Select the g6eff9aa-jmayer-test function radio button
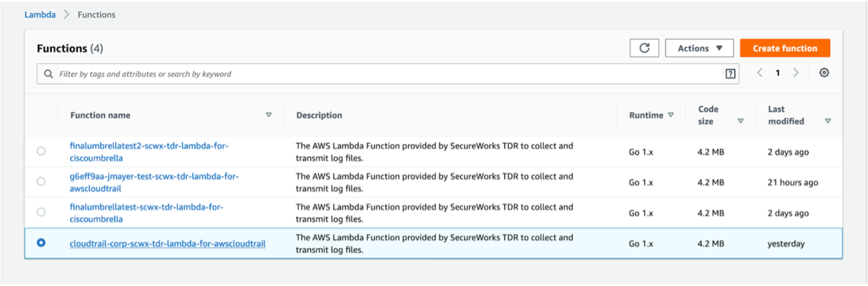Screen dimensions: 868x286 41,182
